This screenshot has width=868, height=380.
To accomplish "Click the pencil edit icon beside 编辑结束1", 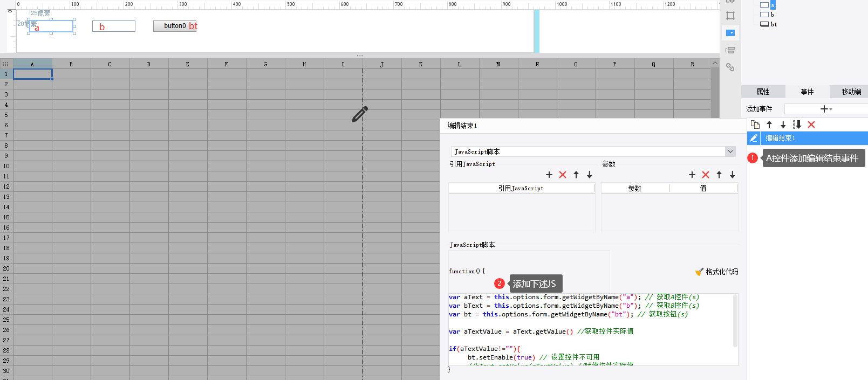I will point(754,138).
